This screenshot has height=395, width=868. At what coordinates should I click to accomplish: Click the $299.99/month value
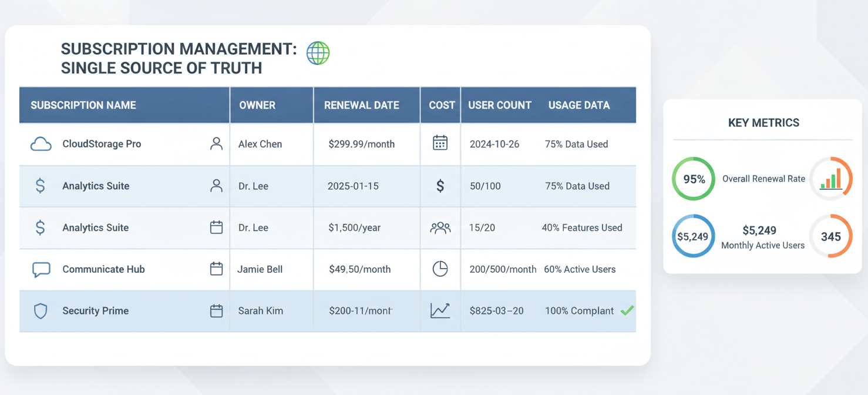362,144
